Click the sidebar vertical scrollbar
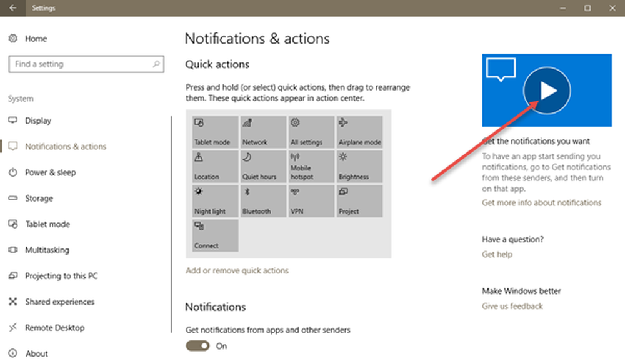 (171, 224)
